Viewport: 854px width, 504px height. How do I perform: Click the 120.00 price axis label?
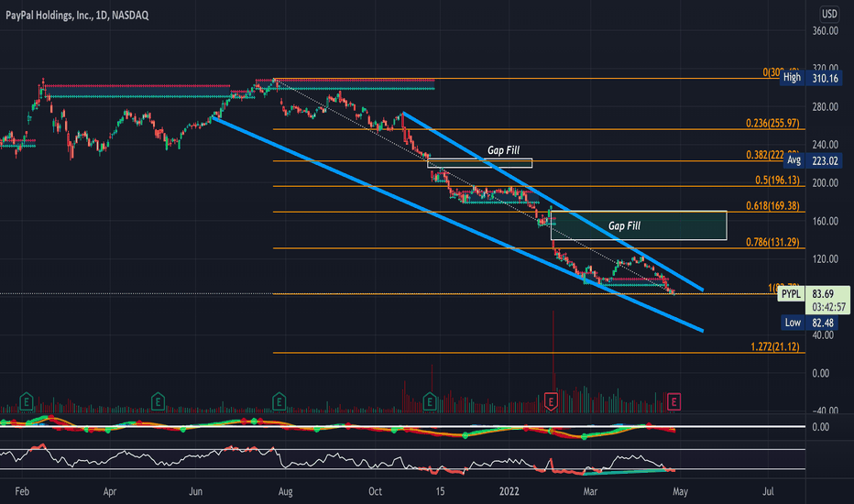[825, 258]
